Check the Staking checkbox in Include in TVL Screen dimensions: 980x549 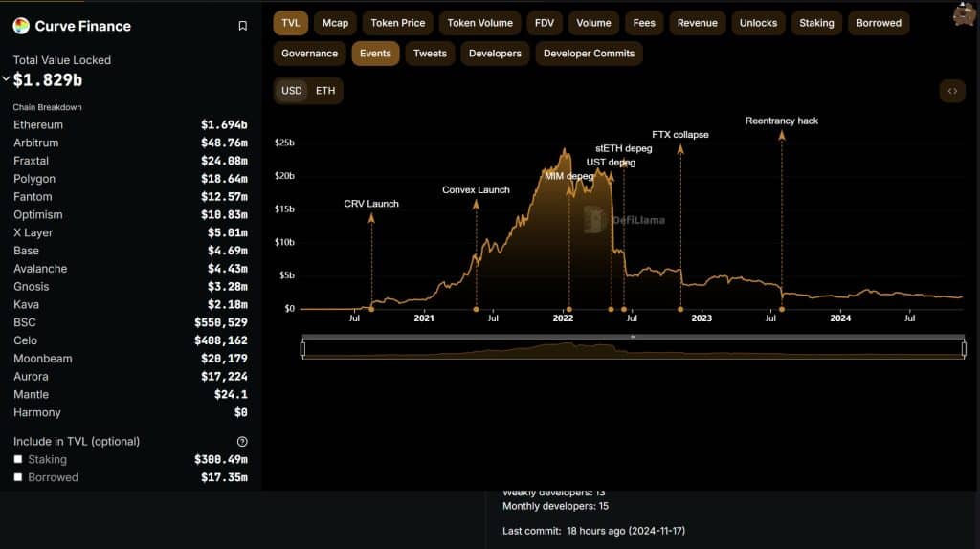coord(18,459)
